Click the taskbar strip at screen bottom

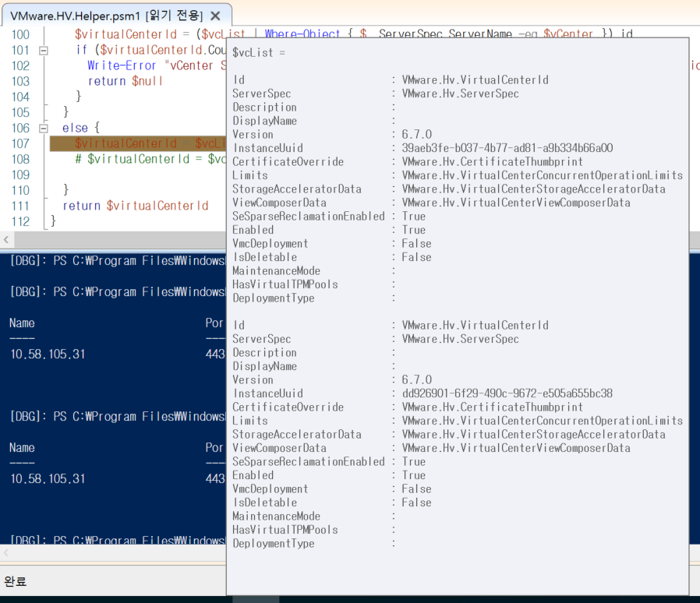tap(350, 600)
